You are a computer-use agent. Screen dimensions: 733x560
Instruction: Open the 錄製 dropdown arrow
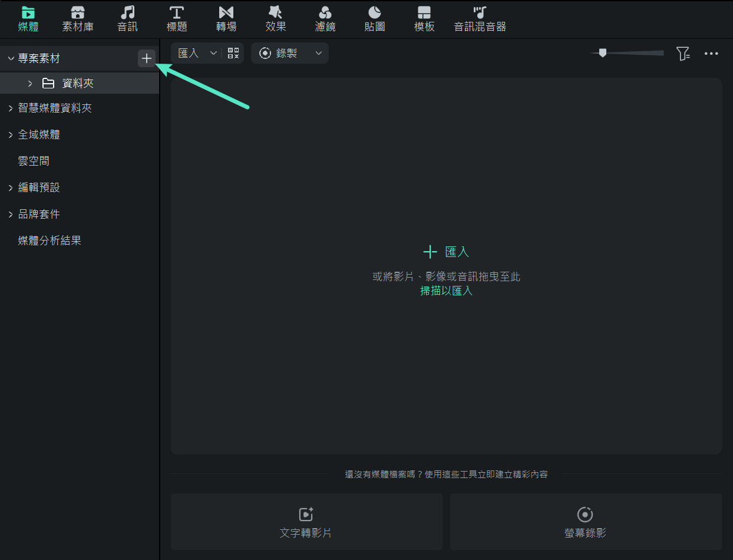[319, 53]
